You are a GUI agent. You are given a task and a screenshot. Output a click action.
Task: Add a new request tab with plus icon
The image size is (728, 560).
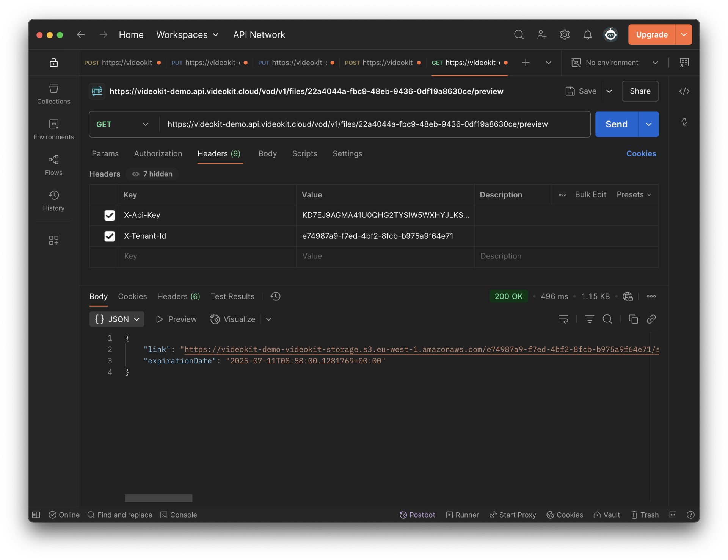click(526, 63)
